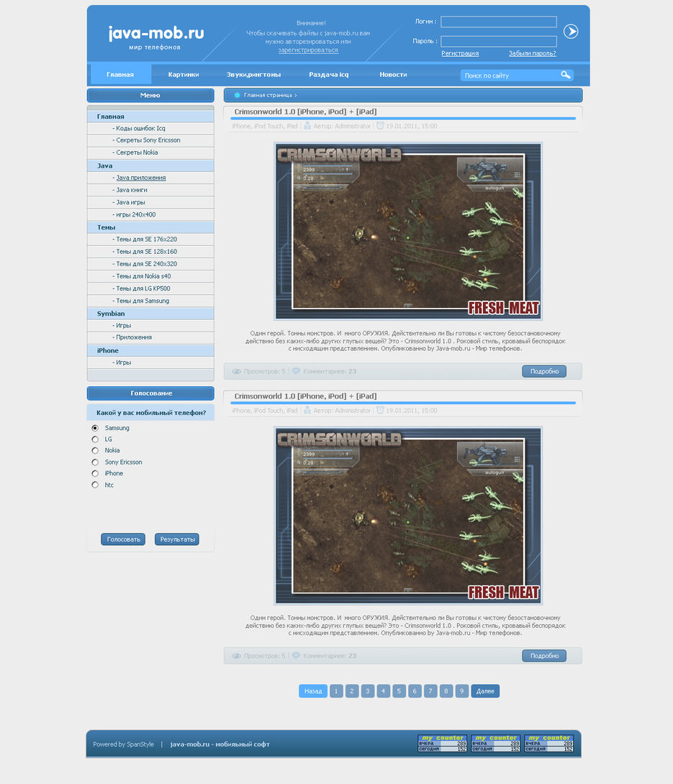
Task: Open the Java приложения menu link
Action: click(141, 178)
